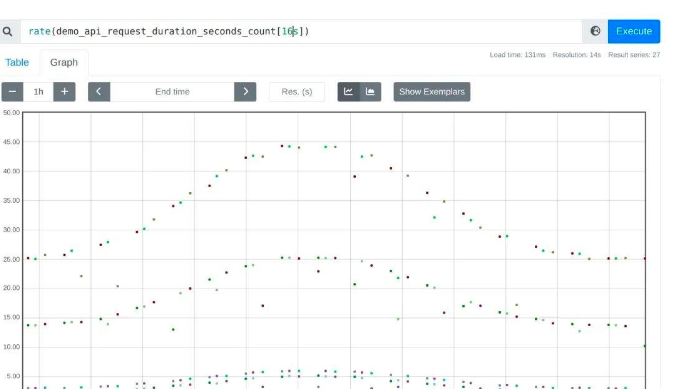Click the Result series: 27 text
This screenshot has width=675, height=389.
(634, 55)
